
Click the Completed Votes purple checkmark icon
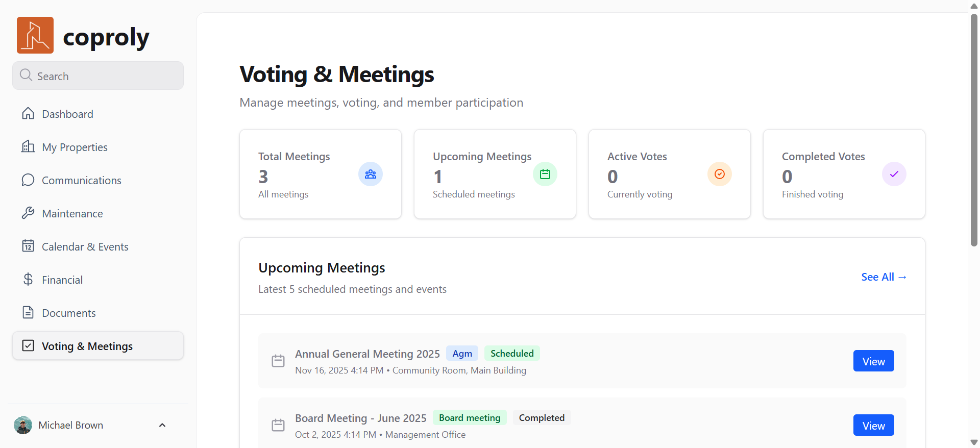pyautogui.click(x=894, y=174)
